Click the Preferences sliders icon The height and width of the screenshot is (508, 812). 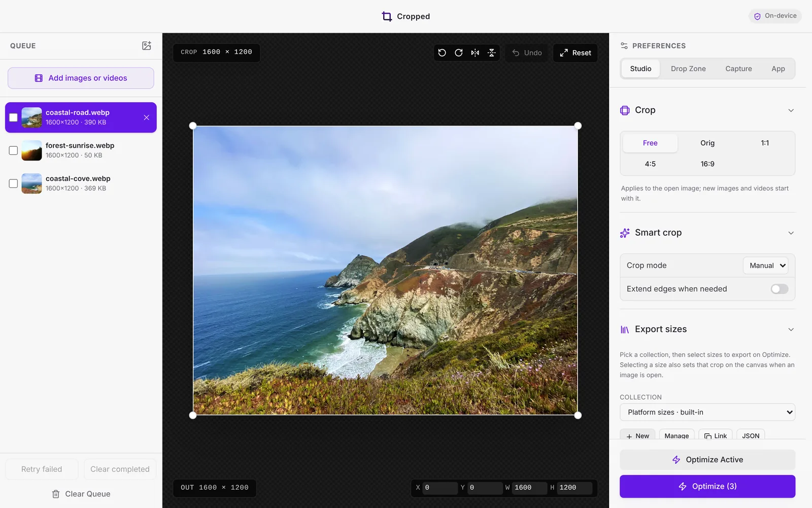(x=624, y=46)
